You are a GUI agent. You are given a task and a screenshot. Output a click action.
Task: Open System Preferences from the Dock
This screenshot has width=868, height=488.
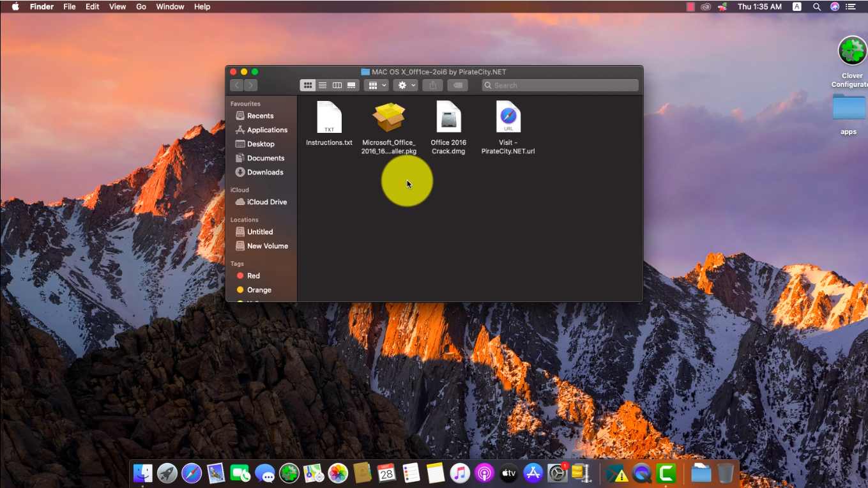tap(558, 473)
